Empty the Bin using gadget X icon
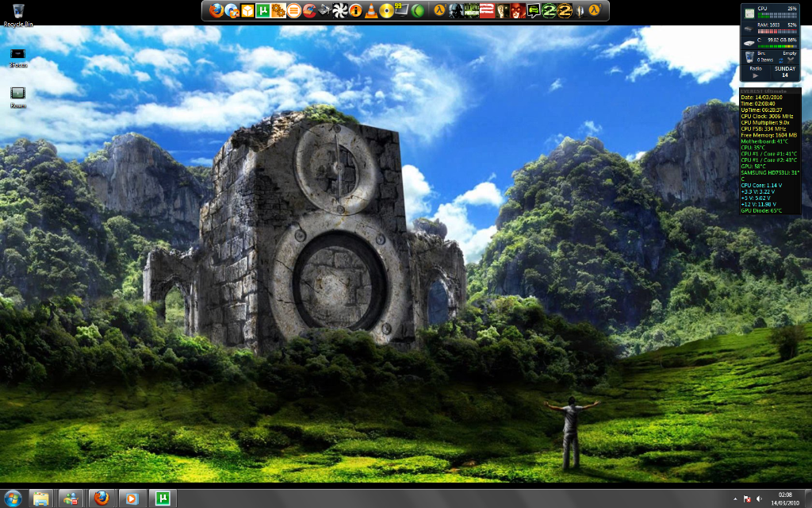812x508 pixels. pos(791,60)
